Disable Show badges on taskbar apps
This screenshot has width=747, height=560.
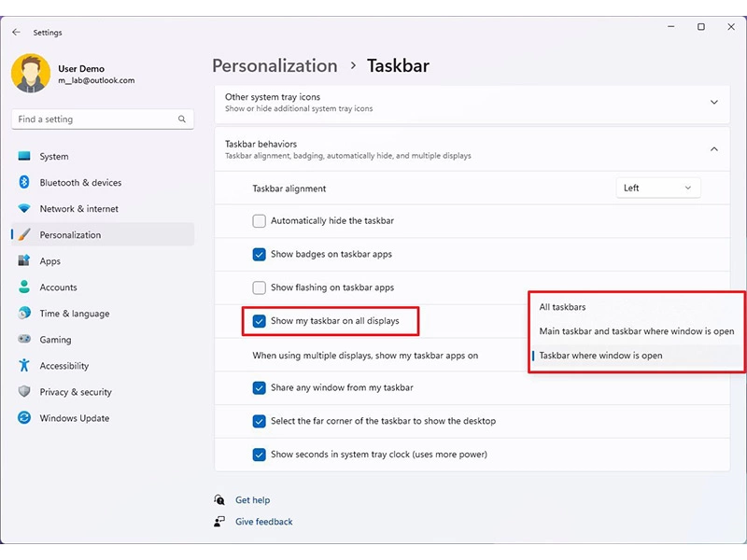(x=259, y=254)
